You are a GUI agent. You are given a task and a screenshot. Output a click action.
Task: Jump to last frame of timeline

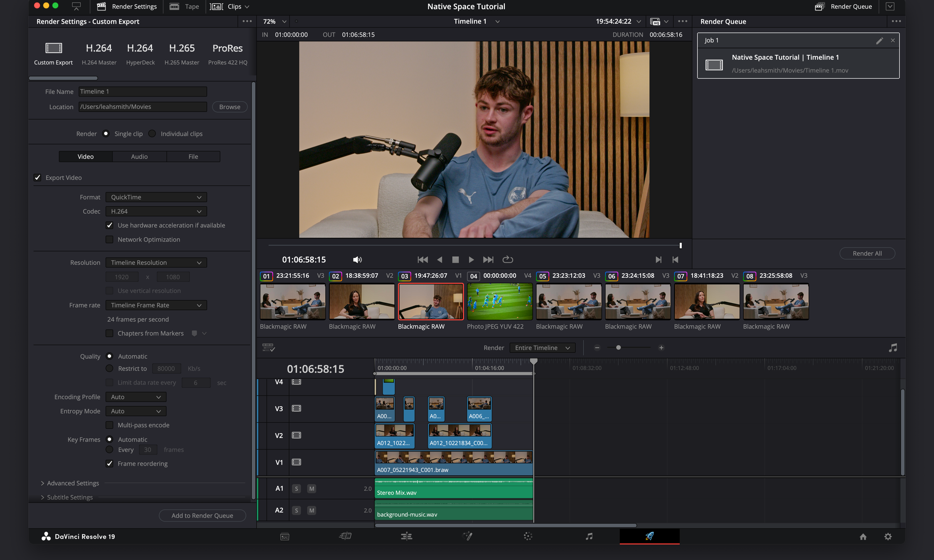tap(488, 260)
